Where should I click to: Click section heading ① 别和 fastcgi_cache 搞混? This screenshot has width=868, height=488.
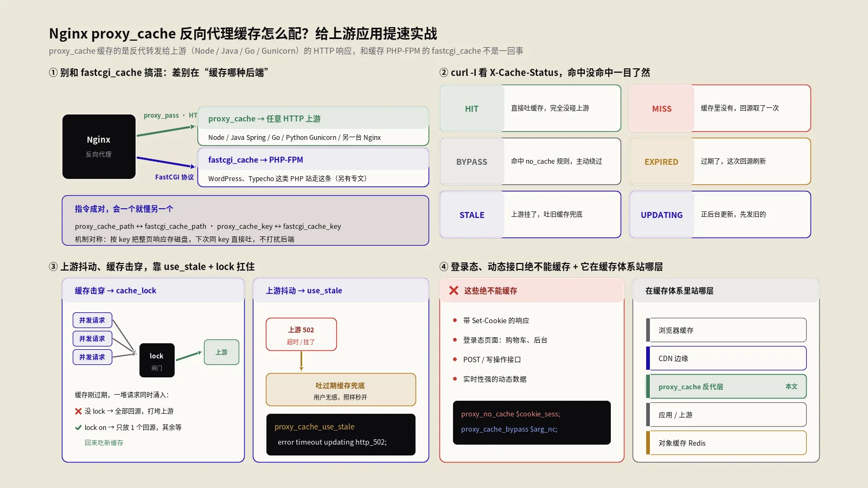click(x=159, y=73)
